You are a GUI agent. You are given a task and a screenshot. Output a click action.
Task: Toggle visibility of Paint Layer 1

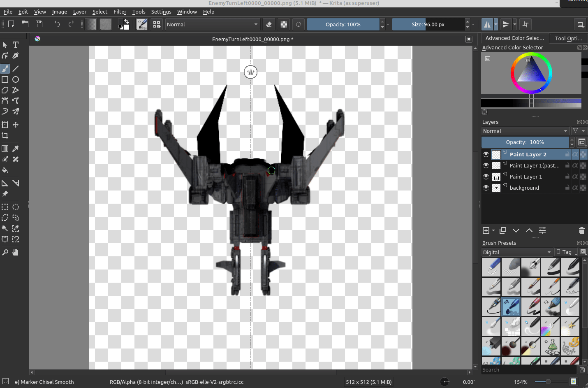(x=486, y=177)
